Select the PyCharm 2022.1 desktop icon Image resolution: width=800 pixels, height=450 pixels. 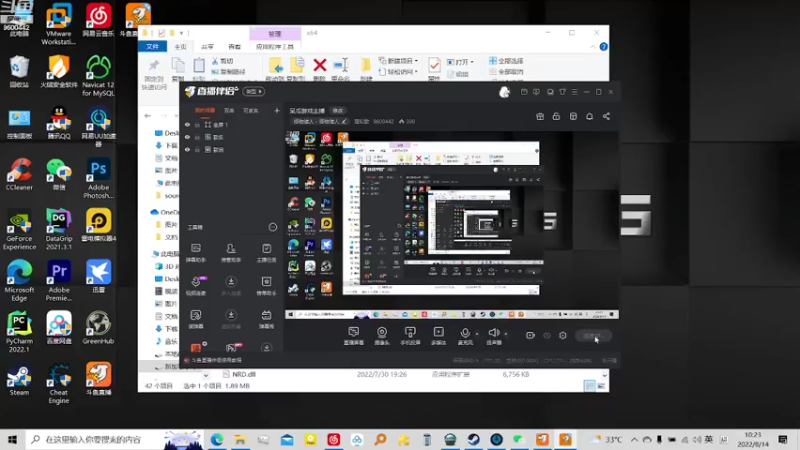(x=19, y=332)
